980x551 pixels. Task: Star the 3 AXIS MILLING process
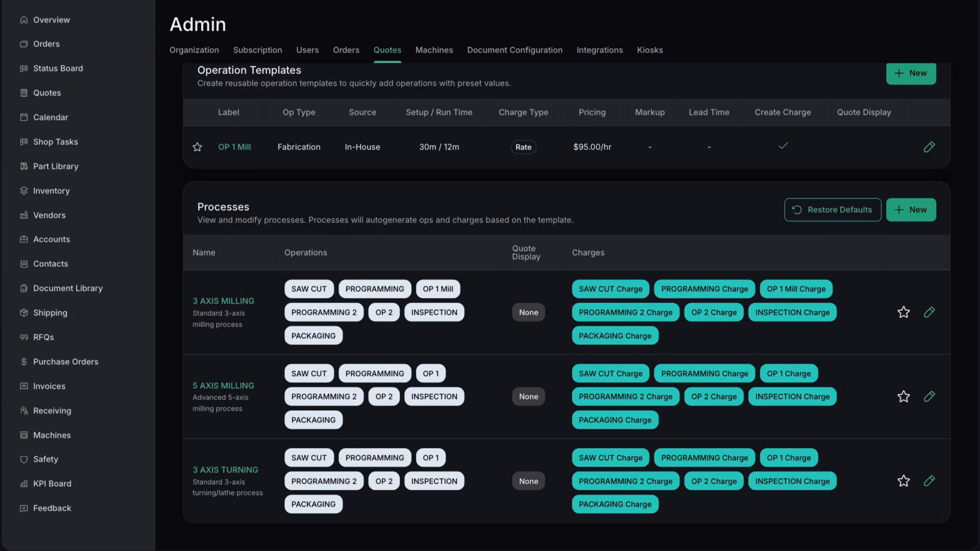pos(903,312)
